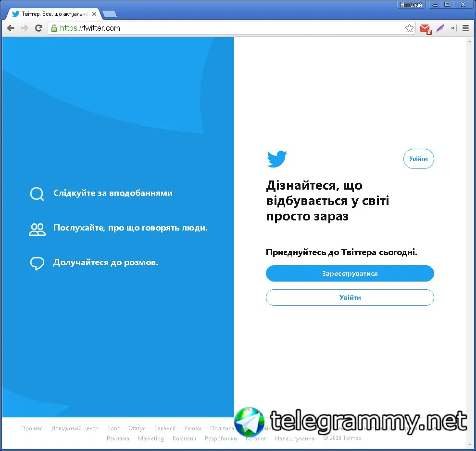The image size is (476, 451).
Task: Click the text Приєднуйтесь до Твіттера сьогодні
Action: [x=341, y=252]
